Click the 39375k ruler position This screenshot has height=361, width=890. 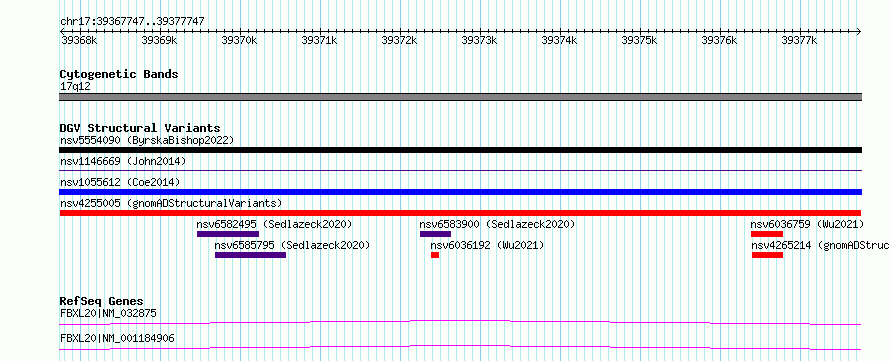coord(639,40)
